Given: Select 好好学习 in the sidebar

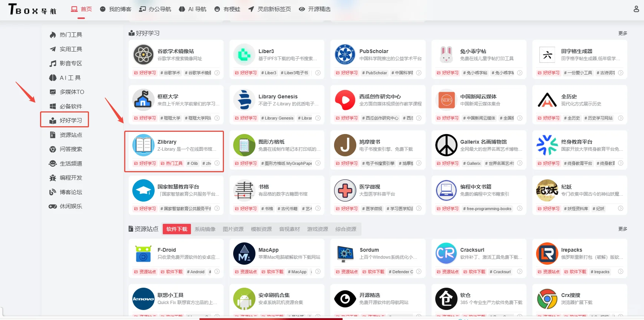Looking at the screenshot, I should [66, 120].
